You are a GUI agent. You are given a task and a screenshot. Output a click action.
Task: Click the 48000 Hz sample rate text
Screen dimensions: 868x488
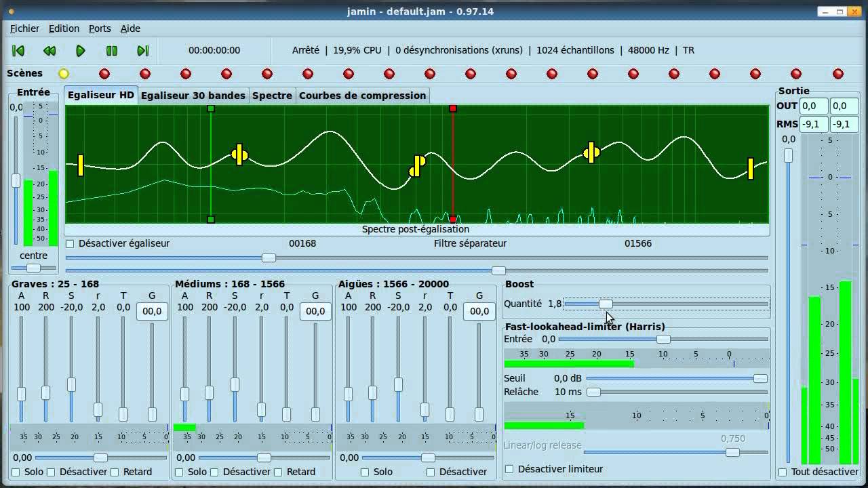pyautogui.click(x=648, y=50)
